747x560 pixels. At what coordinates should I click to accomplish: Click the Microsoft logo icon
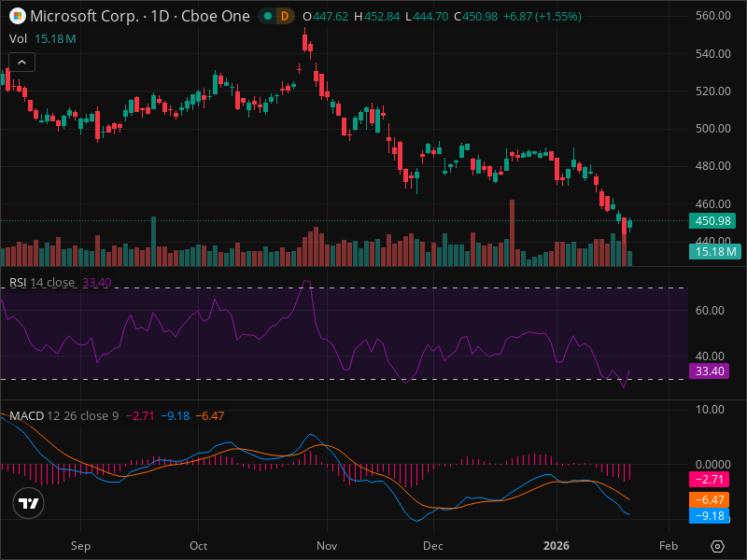tap(18, 16)
